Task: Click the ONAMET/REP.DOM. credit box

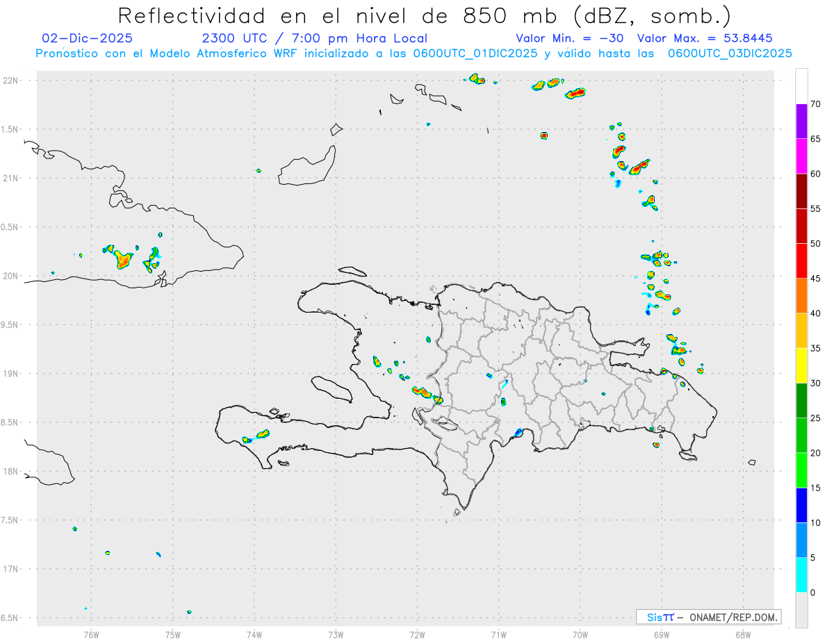Action: (x=709, y=617)
